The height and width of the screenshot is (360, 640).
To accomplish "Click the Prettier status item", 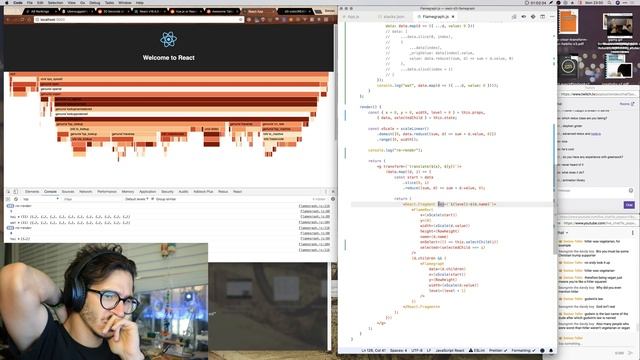I will click(x=498, y=351).
